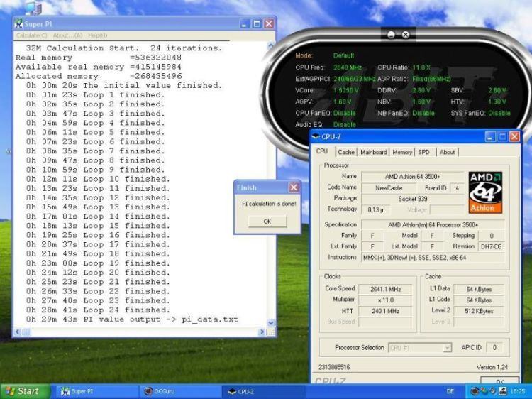Viewport: 532px width, 399px height.
Task: Click the Super PI title bar icon
Action: point(19,24)
